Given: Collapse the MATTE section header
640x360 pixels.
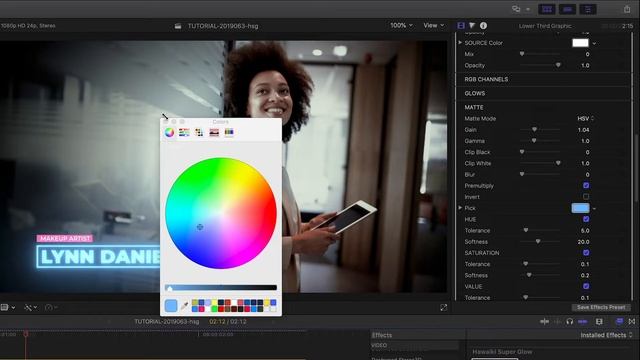Looking at the screenshot, I should pyautogui.click(x=474, y=107).
